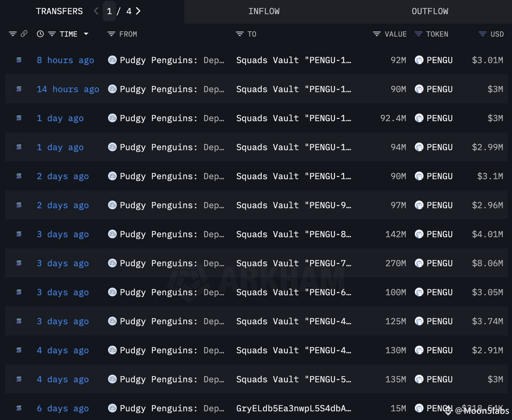Open Pudgy Penguins sender in 8 hours row
The width and height of the screenshot is (512, 420).
tap(172, 60)
